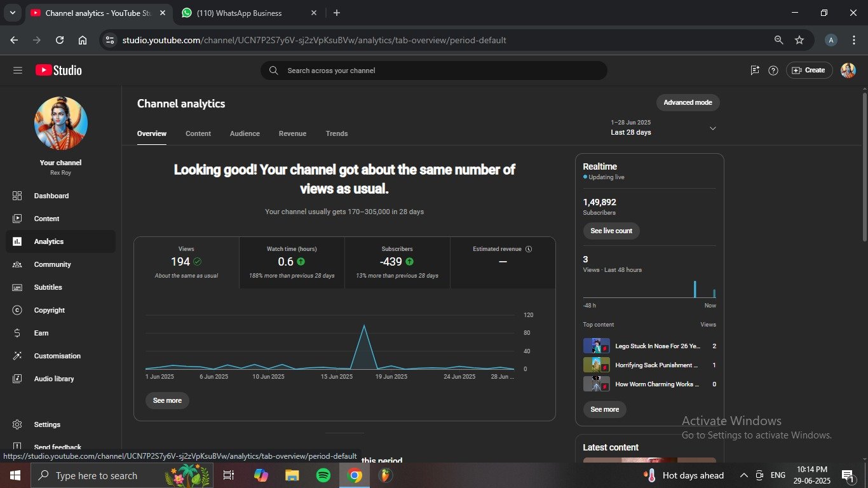Go back with Chrome back arrow

(14, 40)
